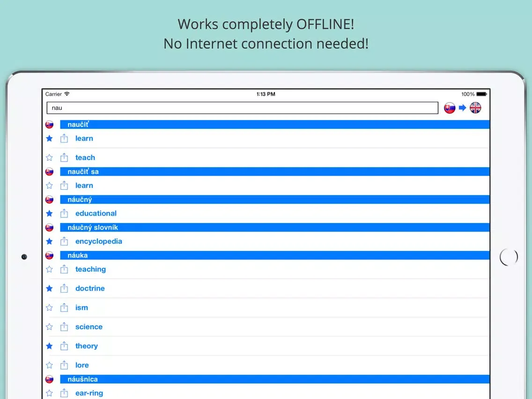Screen dimensions: 532x399
Task: Open the 'teaching' translation word
Action: [90, 269]
